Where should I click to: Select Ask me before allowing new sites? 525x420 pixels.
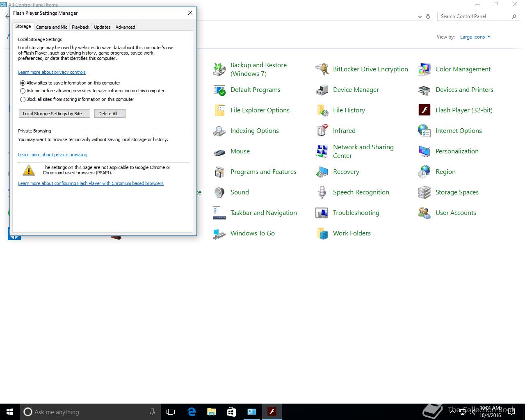(23, 91)
